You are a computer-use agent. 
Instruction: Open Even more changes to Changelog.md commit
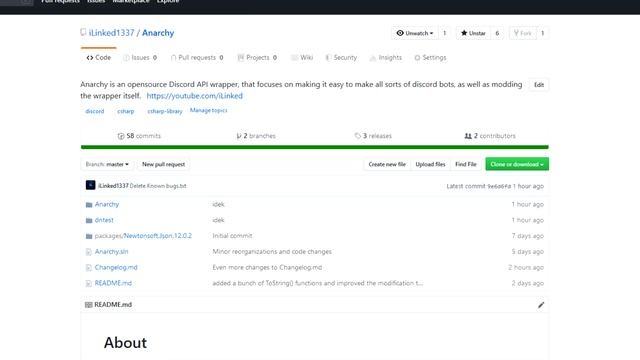pos(267,267)
